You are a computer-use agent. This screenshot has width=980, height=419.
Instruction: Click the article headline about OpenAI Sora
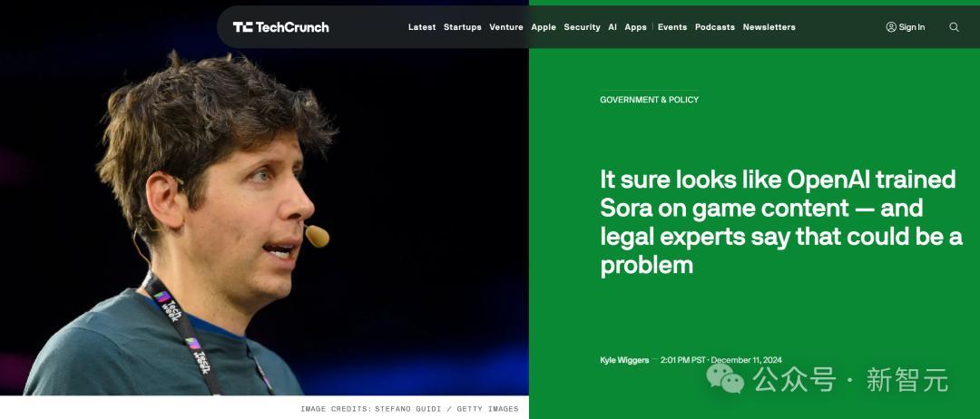click(x=781, y=223)
